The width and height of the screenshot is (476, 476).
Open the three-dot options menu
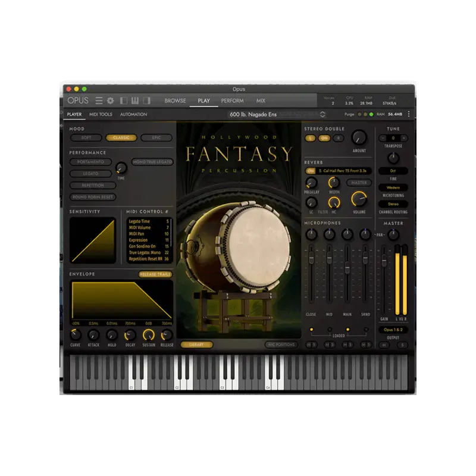(409, 114)
